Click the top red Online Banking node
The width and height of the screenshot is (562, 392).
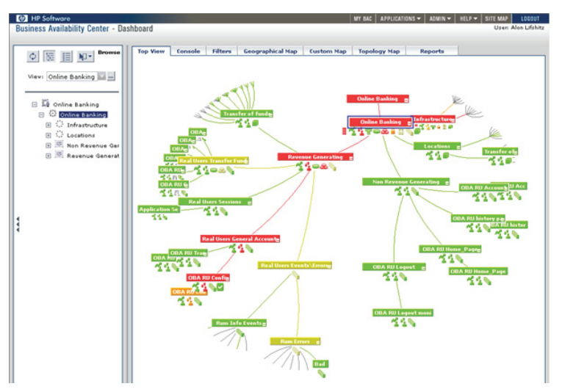pyautogui.click(x=378, y=99)
